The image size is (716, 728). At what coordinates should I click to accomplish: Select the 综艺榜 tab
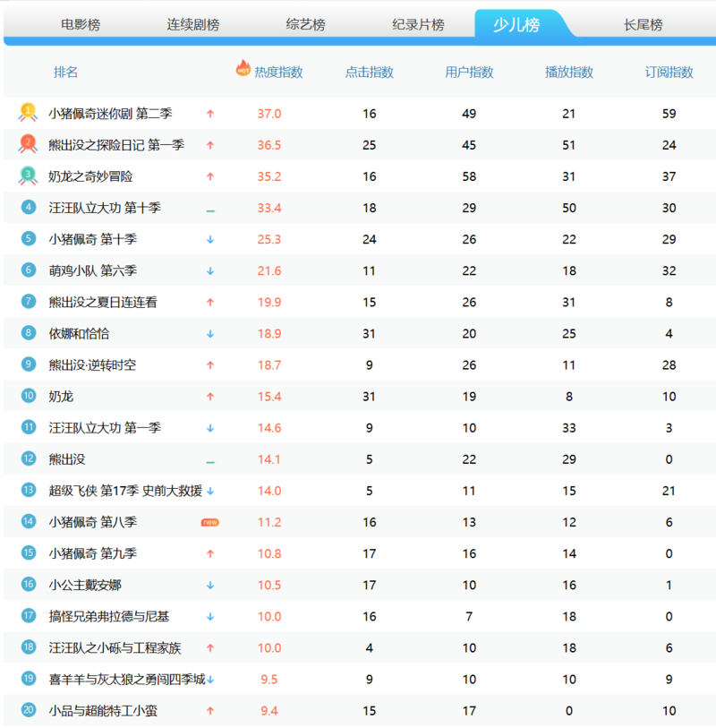click(x=305, y=24)
